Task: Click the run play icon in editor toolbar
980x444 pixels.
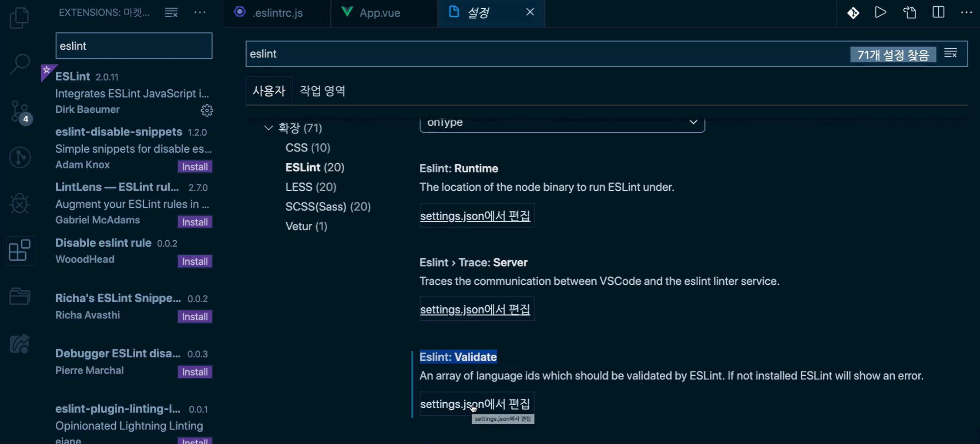Action: (x=881, y=13)
